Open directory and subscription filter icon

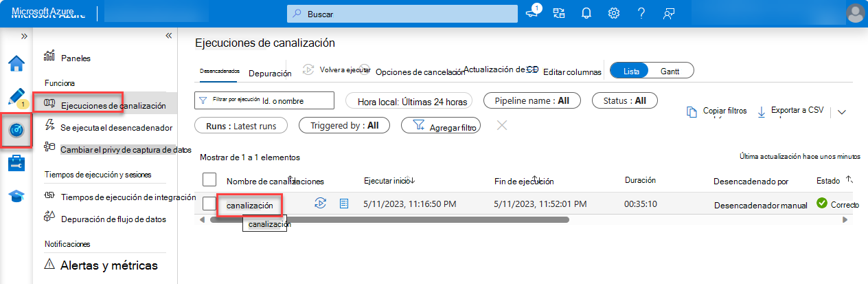pos(558,13)
